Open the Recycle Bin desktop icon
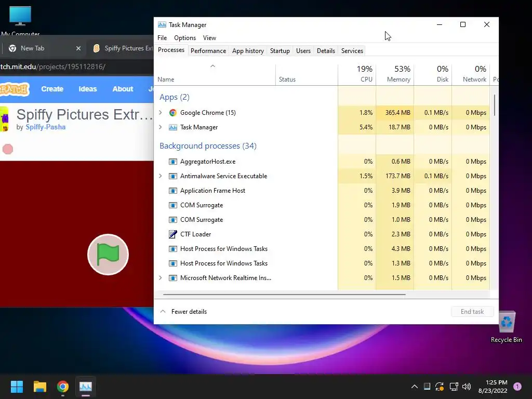The height and width of the screenshot is (399, 532). point(506,327)
